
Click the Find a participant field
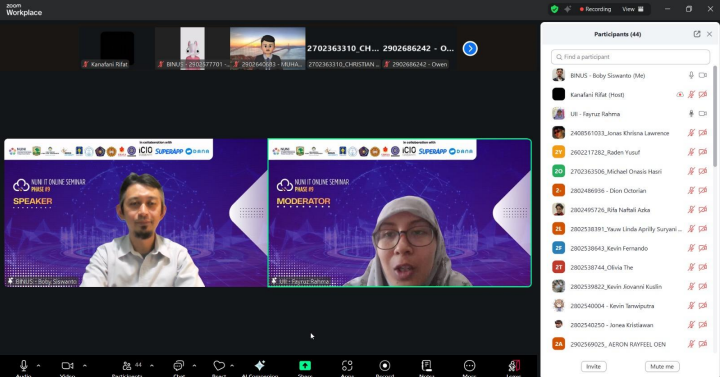click(630, 57)
